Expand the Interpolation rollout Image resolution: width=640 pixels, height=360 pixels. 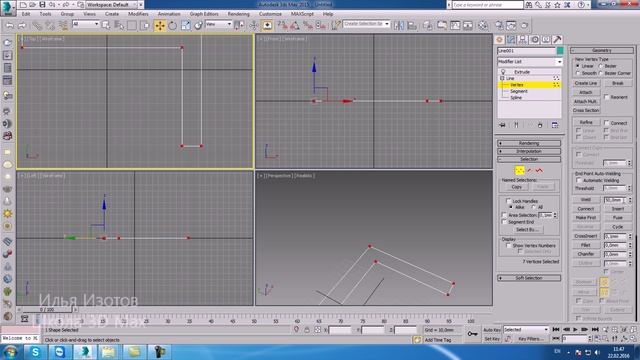click(x=529, y=151)
